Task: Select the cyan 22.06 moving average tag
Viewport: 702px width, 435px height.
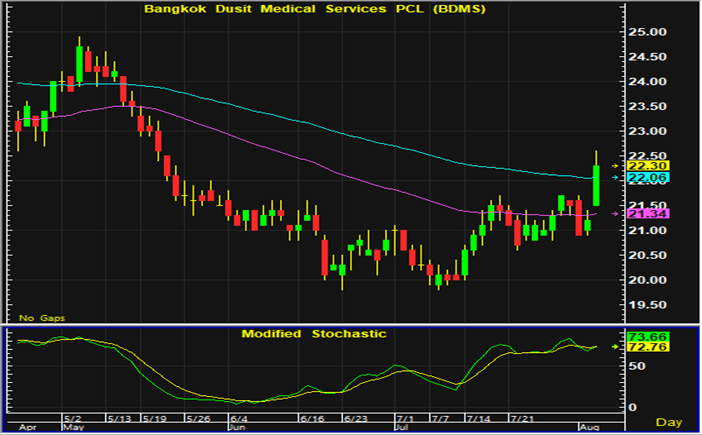Action: click(638, 177)
